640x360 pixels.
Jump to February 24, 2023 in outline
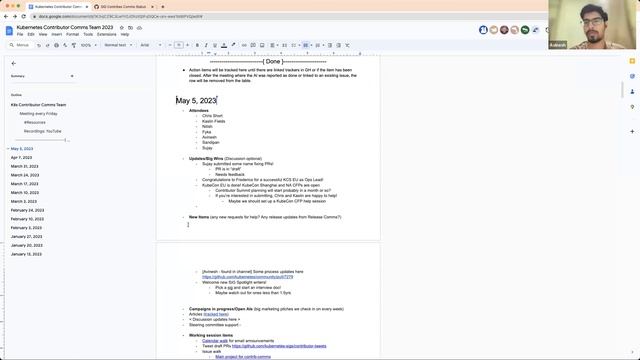click(27, 210)
